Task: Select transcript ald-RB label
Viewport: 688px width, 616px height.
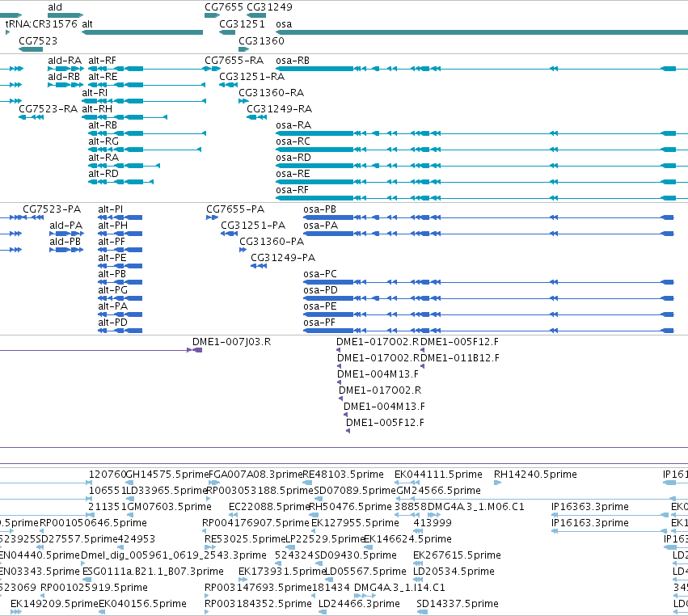Action: pyautogui.click(x=64, y=76)
